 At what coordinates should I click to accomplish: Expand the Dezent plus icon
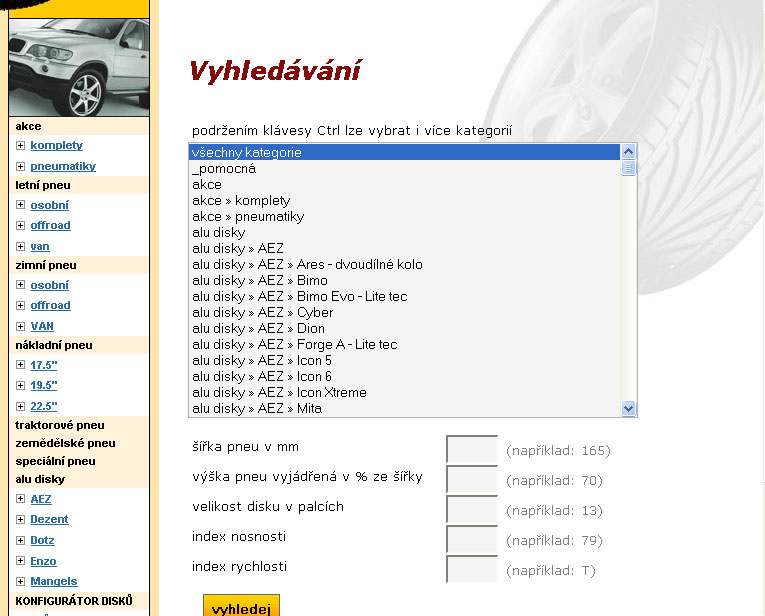[20, 519]
